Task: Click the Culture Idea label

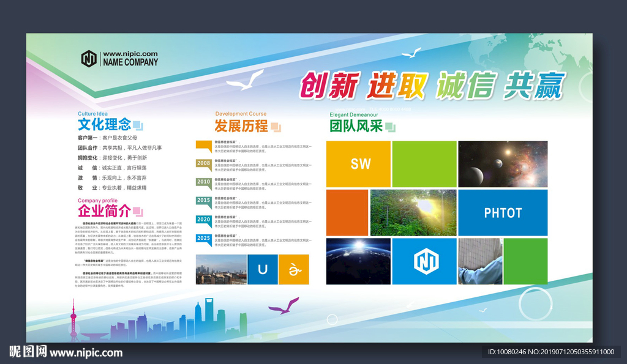Action: coord(92,114)
